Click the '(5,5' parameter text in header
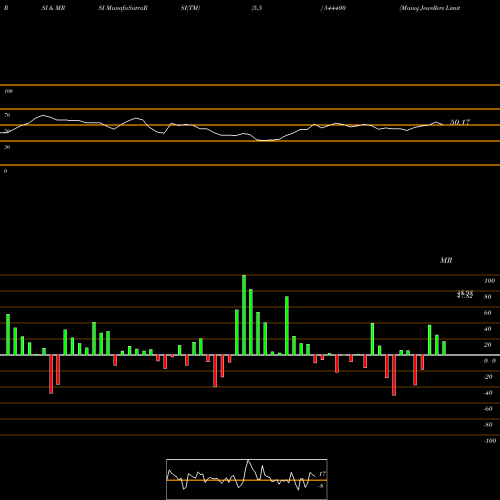Screen dimensions: 500x500 click(257, 8)
